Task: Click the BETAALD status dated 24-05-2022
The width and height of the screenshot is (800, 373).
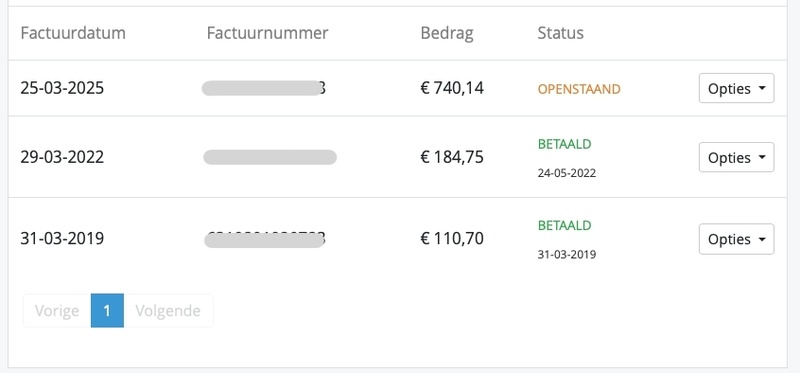Action: (x=564, y=144)
